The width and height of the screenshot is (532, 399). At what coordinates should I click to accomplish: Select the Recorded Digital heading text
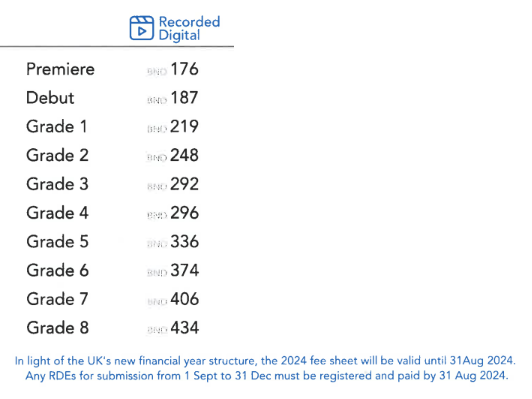(189, 28)
